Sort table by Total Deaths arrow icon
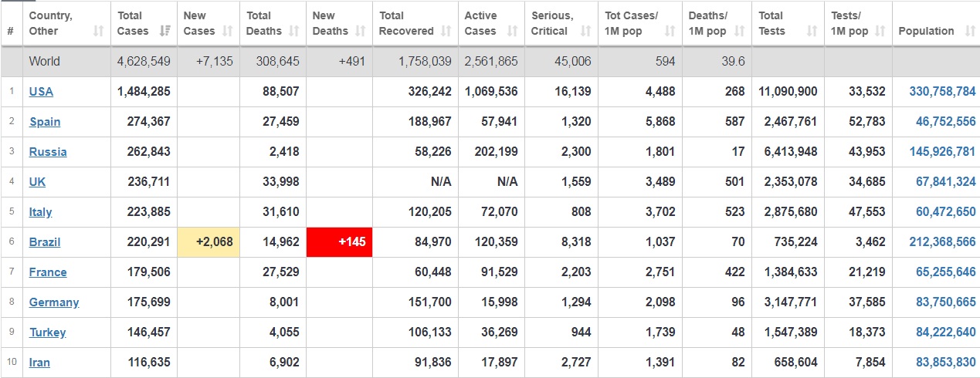The height and width of the screenshot is (378, 980). (x=294, y=31)
